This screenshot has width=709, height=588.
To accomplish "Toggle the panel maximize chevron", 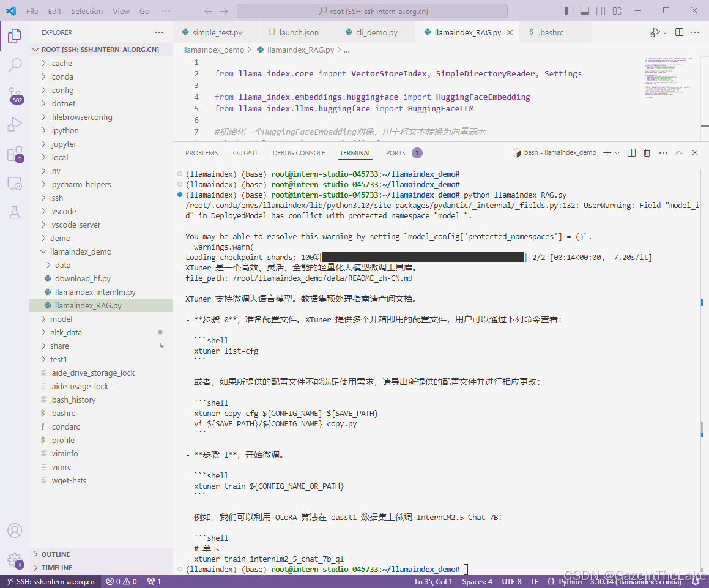I will tap(678, 152).
